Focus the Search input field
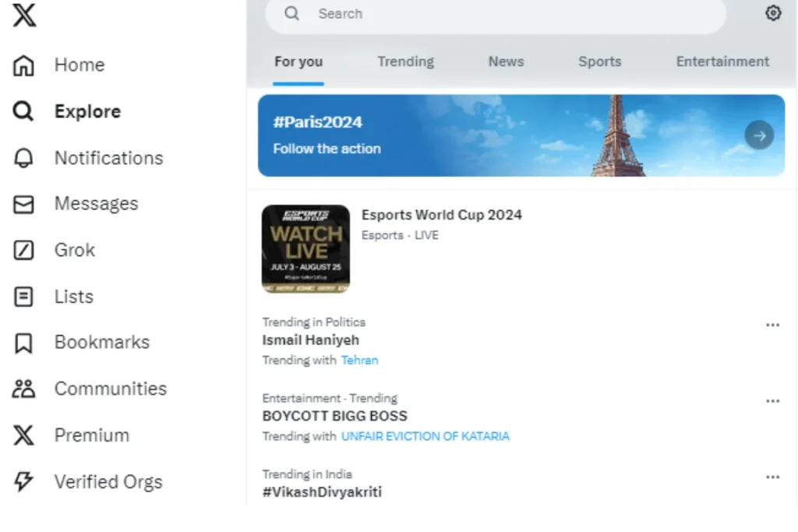Viewport: 798px width, 532px height. point(495,14)
